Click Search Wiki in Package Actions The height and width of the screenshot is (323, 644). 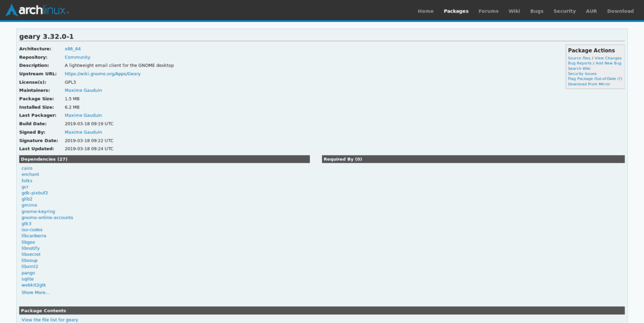point(580,68)
